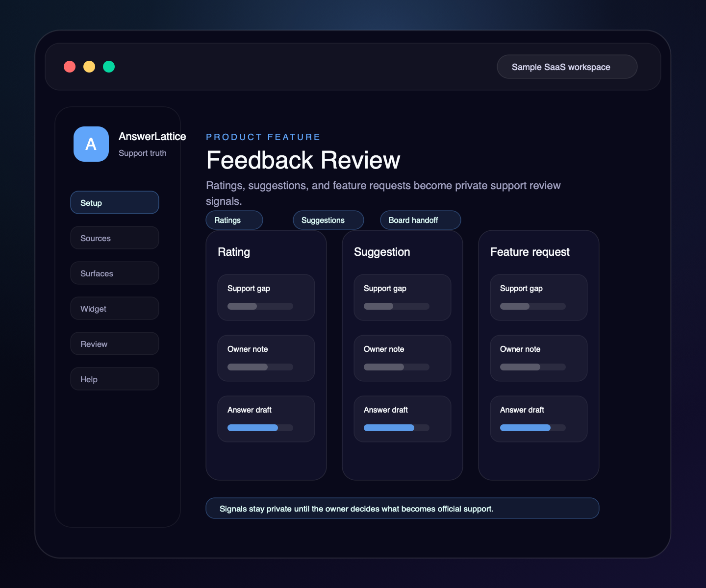This screenshot has height=588, width=706.
Task: Open the Sample SaaS workspace selector
Action: pyautogui.click(x=567, y=67)
